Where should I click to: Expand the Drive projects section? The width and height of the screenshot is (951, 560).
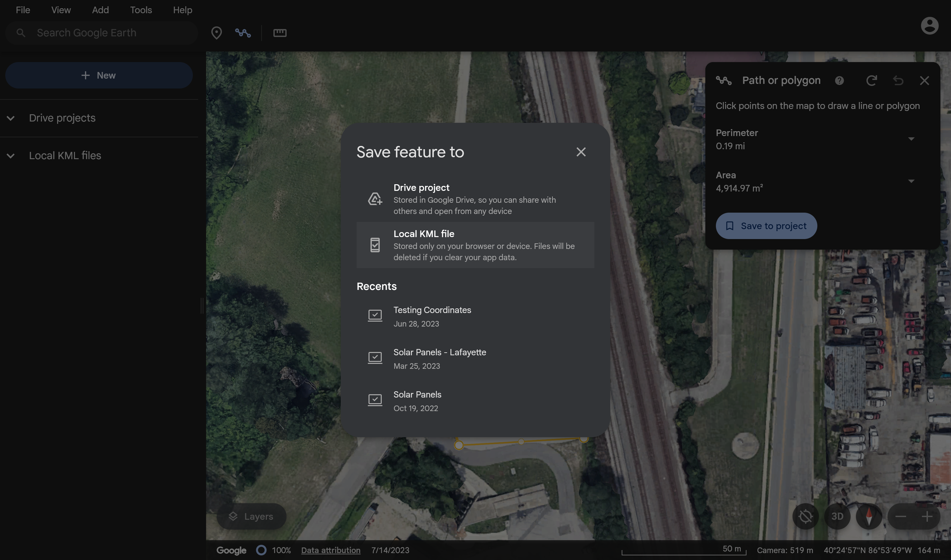[11, 118]
